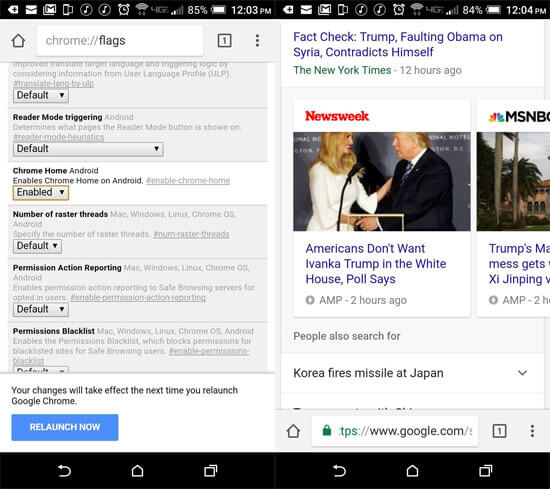Open Americans Don't Want Ivanka Trump article
Image resolution: width=550 pixels, height=489 pixels.
point(376,264)
